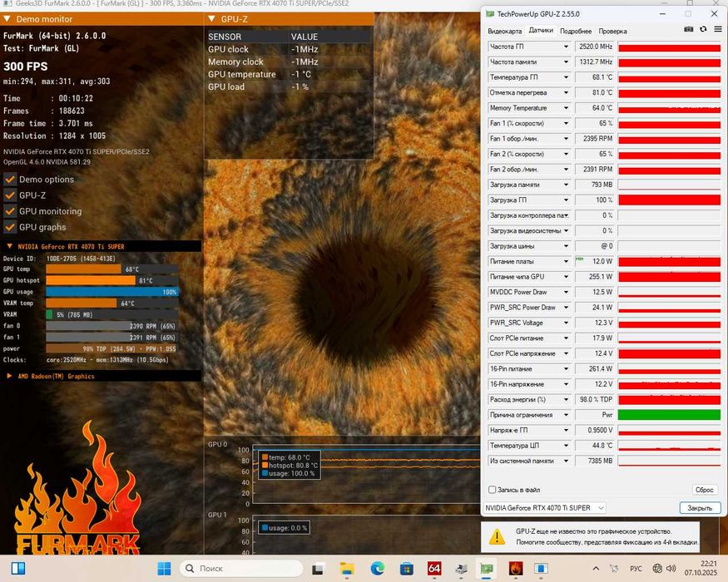Click the orange GPU hotspot 81°C bar
The image size is (728, 582).
(91, 280)
